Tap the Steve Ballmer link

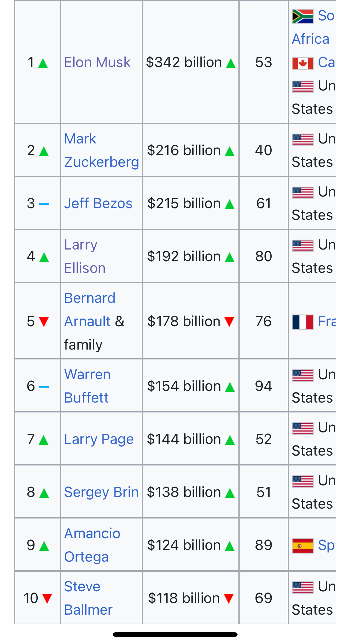point(88,598)
